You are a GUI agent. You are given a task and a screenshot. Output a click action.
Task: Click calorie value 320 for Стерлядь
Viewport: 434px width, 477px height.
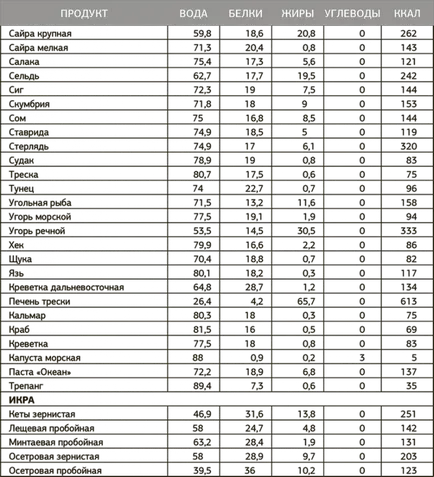(x=409, y=147)
